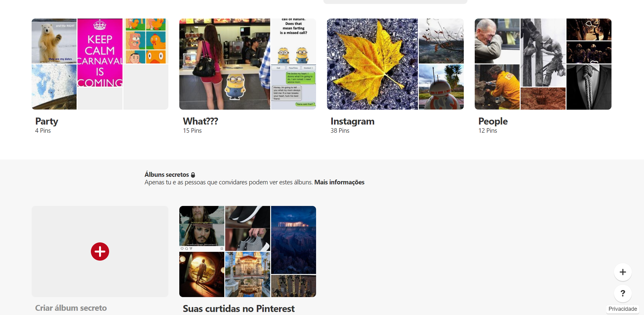Click the lock icon beside Álbuns secretos
The height and width of the screenshot is (315, 644).
click(x=193, y=175)
